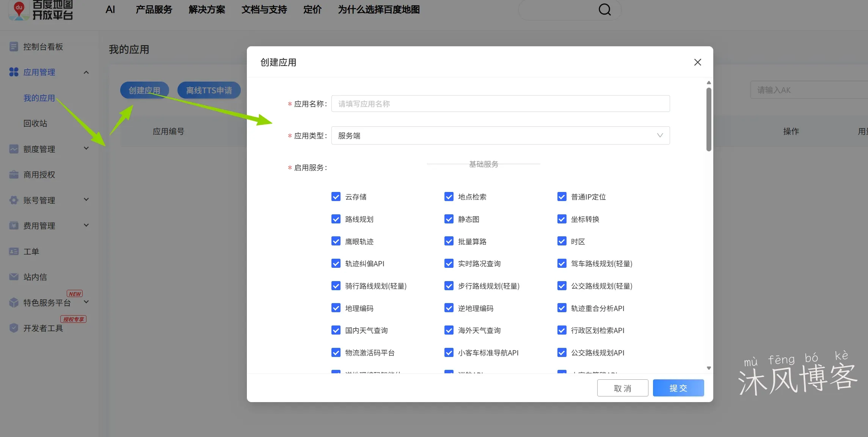Open the 文档与支持 menu

click(x=264, y=9)
